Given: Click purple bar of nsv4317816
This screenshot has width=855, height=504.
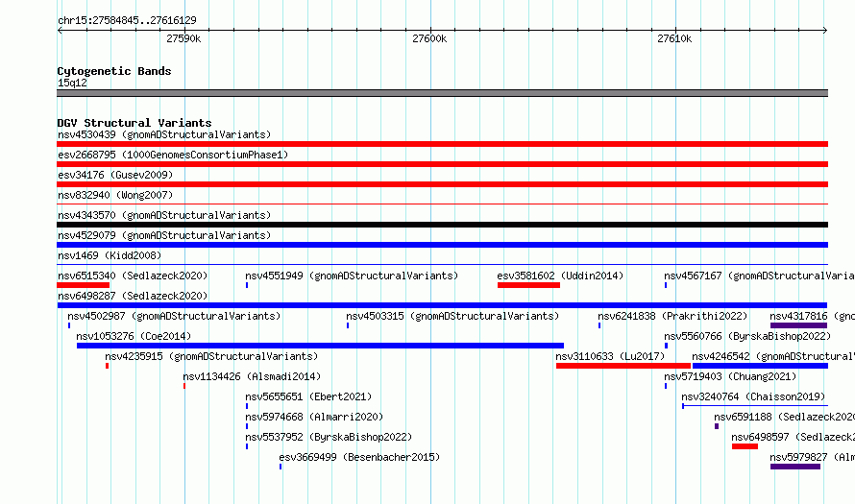Looking at the screenshot, I should tap(799, 325).
